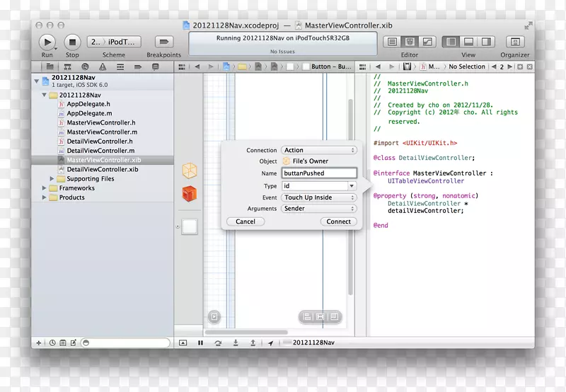Show previous counterpart in assistant editor

pos(494,67)
